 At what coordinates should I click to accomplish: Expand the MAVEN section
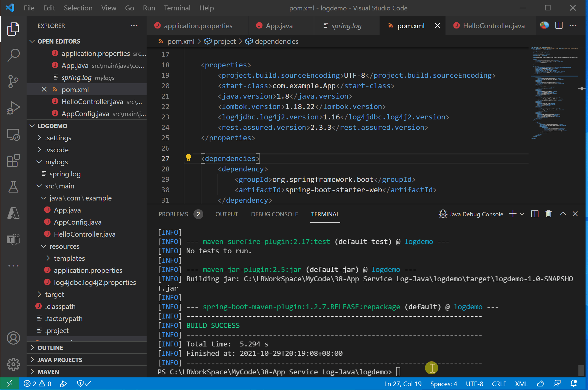[48, 372]
